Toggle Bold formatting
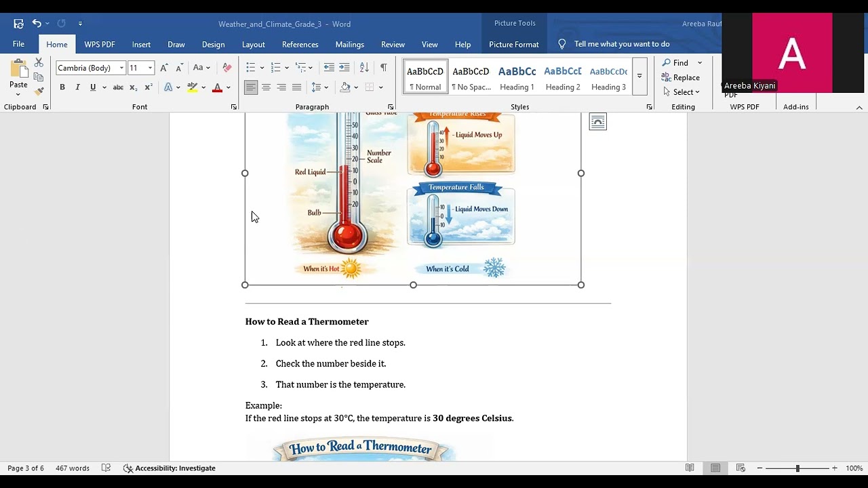 coord(62,87)
